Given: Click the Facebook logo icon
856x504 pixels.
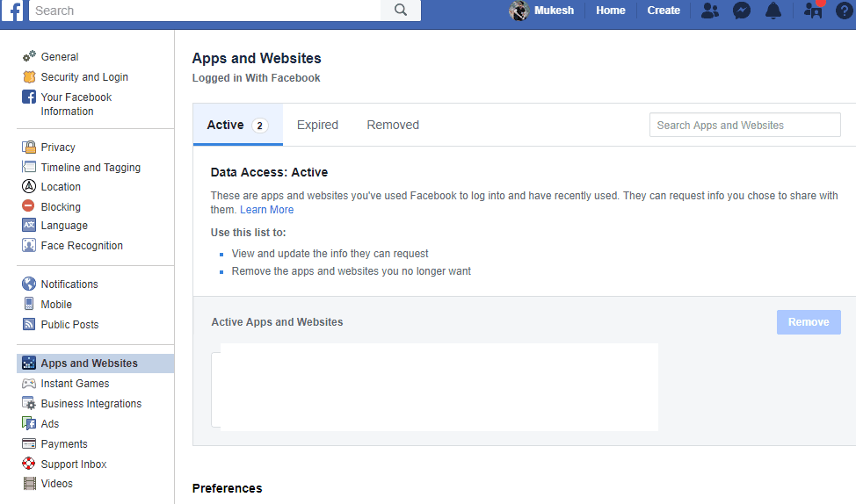Looking at the screenshot, I should (x=12, y=11).
